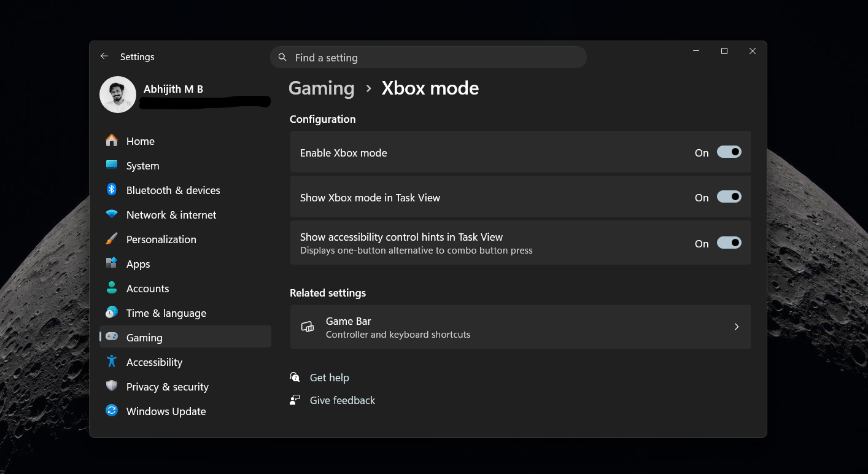Click the Give feedback icon
The width and height of the screenshot is (868, 474).
295,400
